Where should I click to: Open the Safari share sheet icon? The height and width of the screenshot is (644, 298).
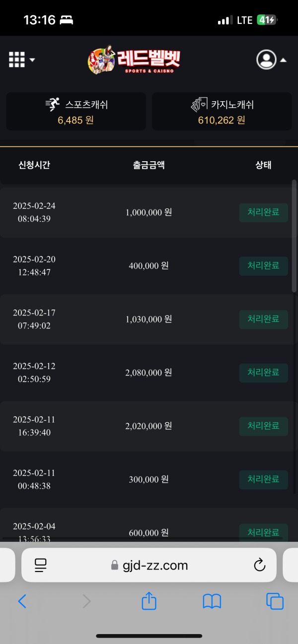point(149,601)
